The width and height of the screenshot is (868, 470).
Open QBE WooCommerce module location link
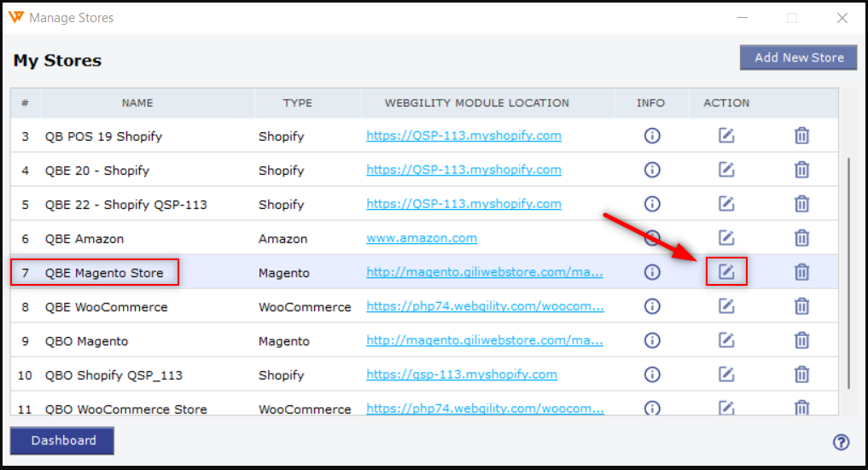(485, 306)
